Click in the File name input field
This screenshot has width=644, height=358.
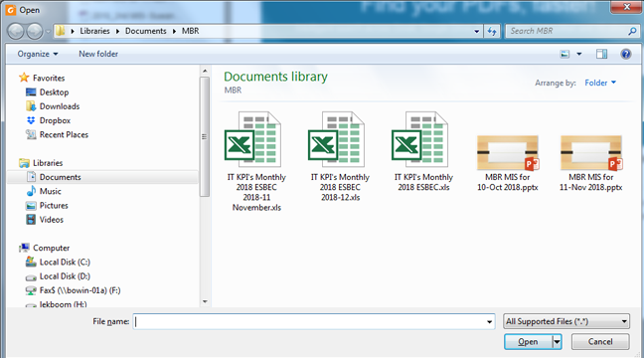click(x=309, y=321)
